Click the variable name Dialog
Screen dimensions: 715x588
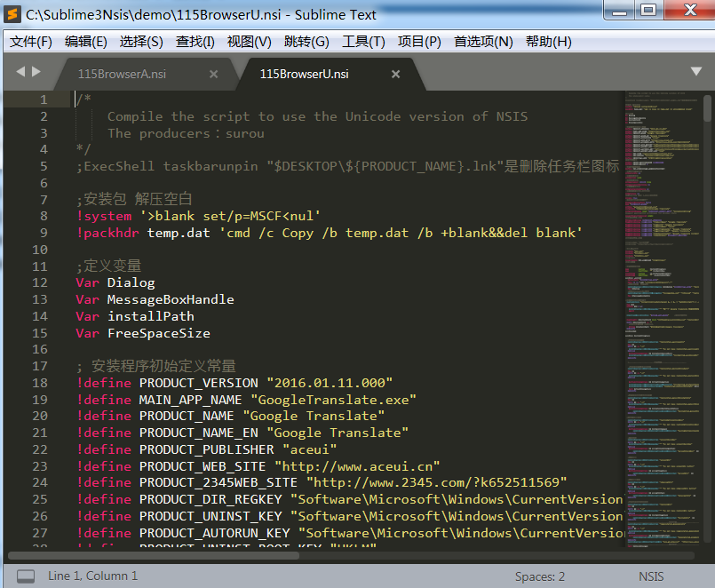131,282
